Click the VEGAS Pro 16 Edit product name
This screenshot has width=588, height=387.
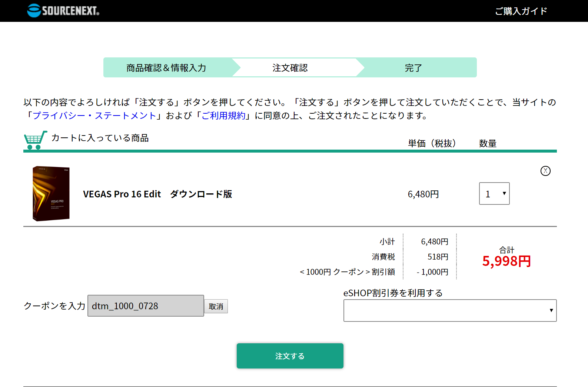coord(157,194)
